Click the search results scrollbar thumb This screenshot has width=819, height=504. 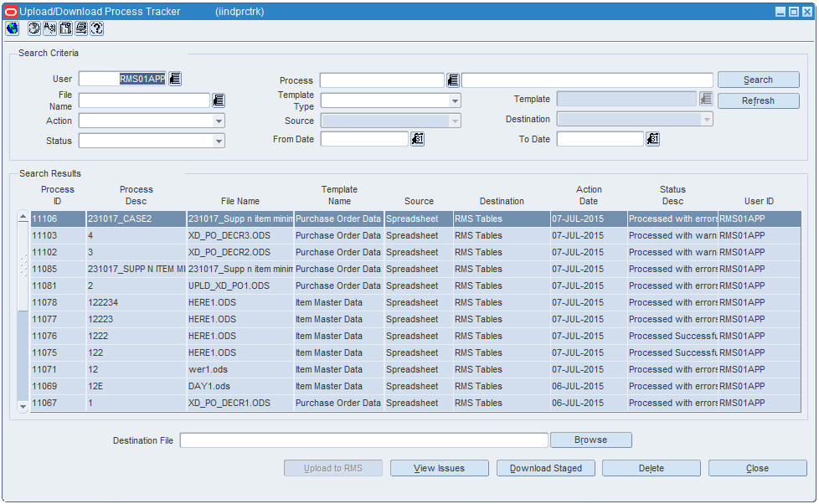tap(23, 266)
